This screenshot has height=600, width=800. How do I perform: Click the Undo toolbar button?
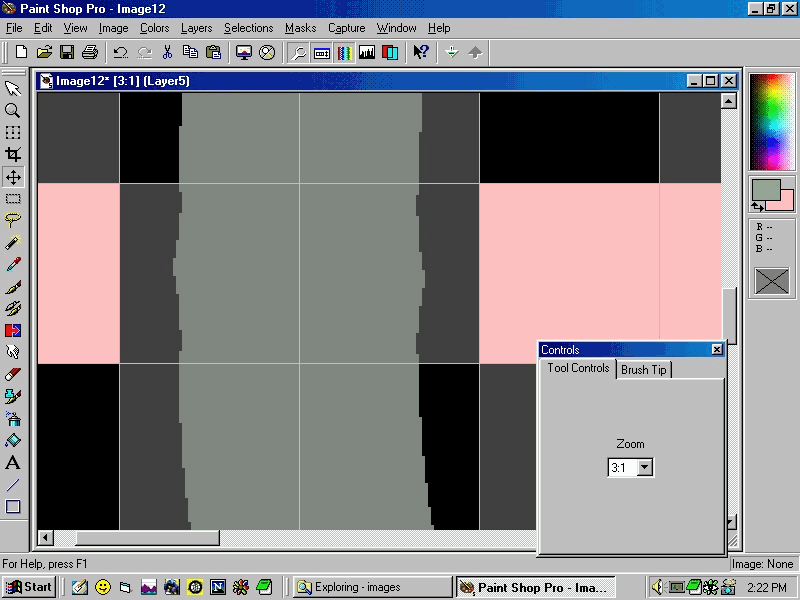pos(120,52)
